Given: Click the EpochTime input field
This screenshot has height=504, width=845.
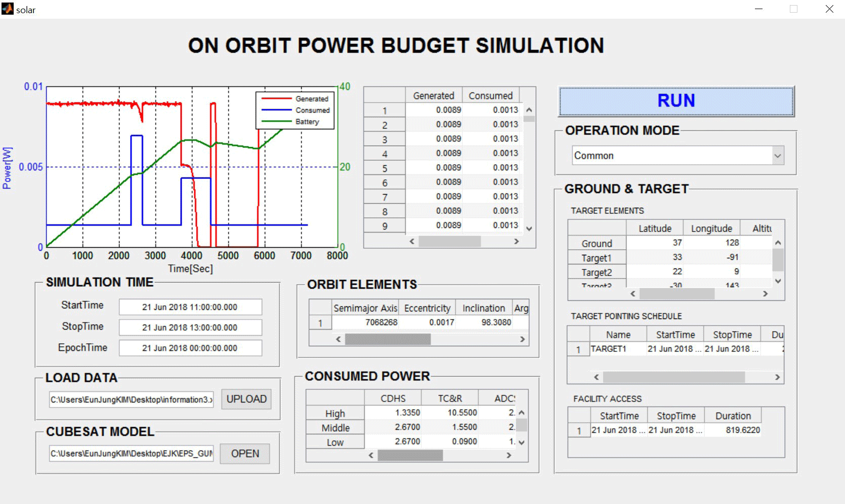Looking at the screenshot, I should pos(190,348).
